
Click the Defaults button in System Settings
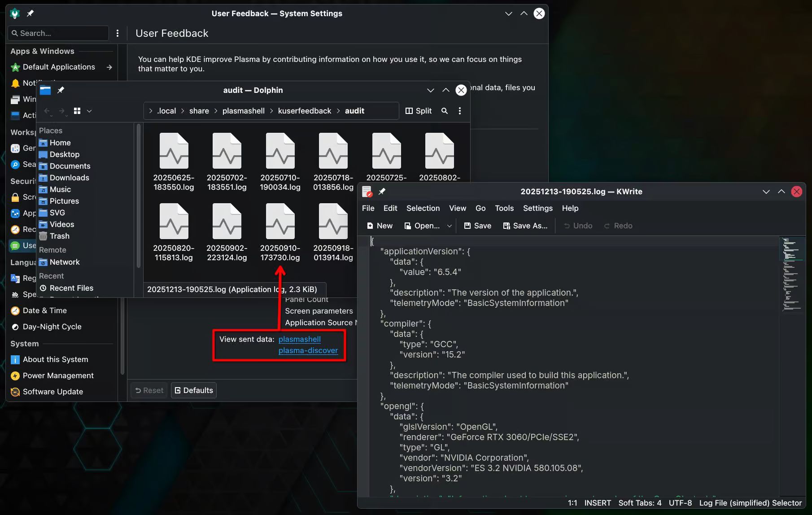[x=193, y=390]
